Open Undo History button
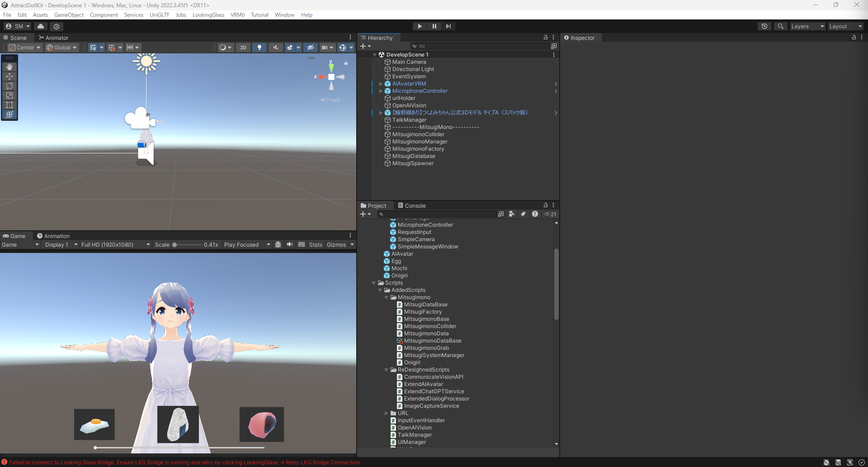This screenshot has height=467, width=868. (x=764, y=26)
